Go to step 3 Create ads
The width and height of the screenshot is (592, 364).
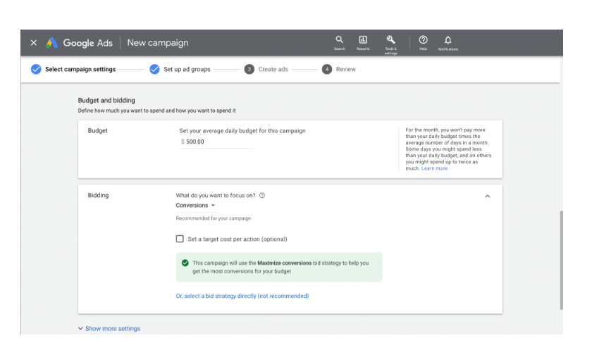point(266,69)
